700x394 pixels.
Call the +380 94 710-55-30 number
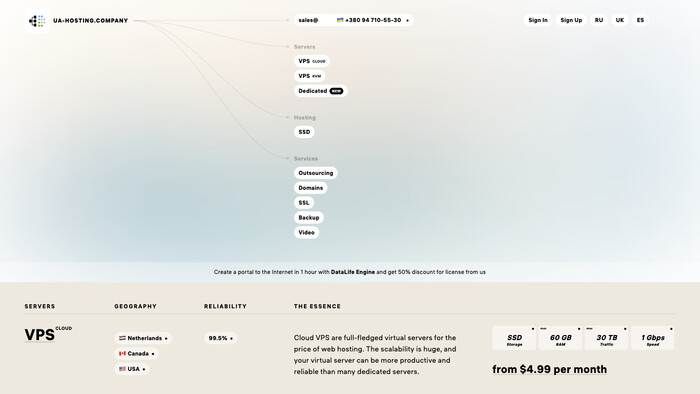[373, 20]
